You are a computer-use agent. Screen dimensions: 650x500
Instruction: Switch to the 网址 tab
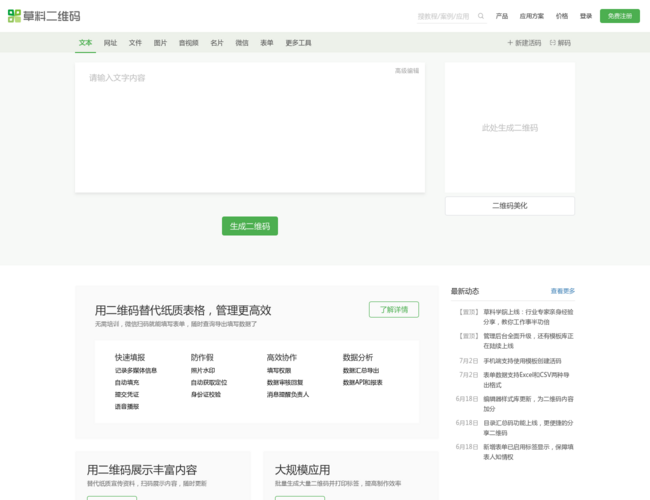click(110, 43)
